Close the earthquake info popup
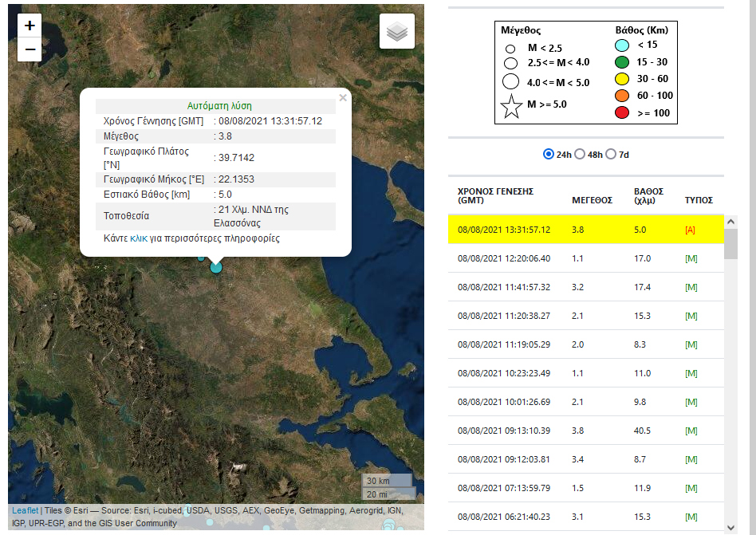This screenshot has height=535, width=756. click(x=343, y=98)
